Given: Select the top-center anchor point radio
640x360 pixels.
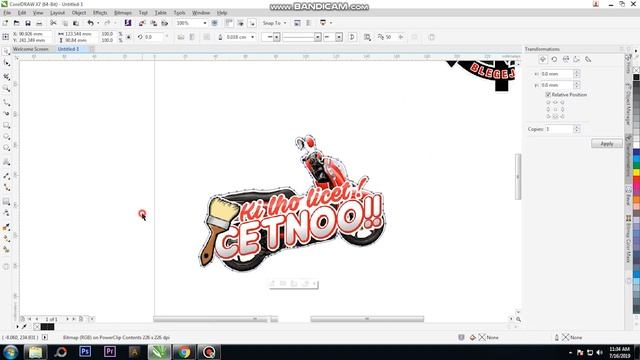Looking at the screenshot, I should click(x=555, y=102).
